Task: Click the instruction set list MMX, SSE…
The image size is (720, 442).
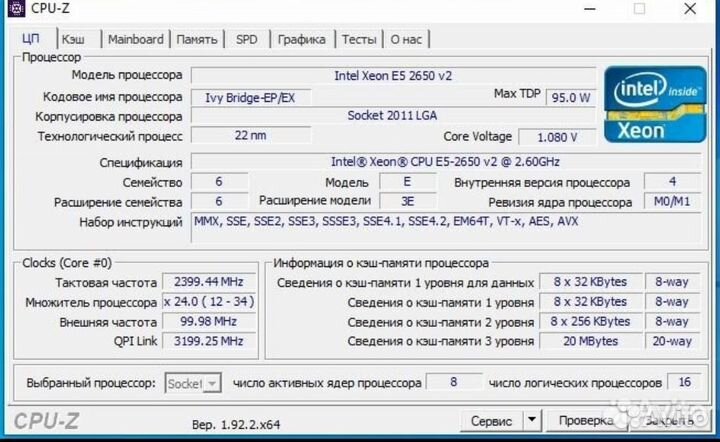Action: [445, 228]
